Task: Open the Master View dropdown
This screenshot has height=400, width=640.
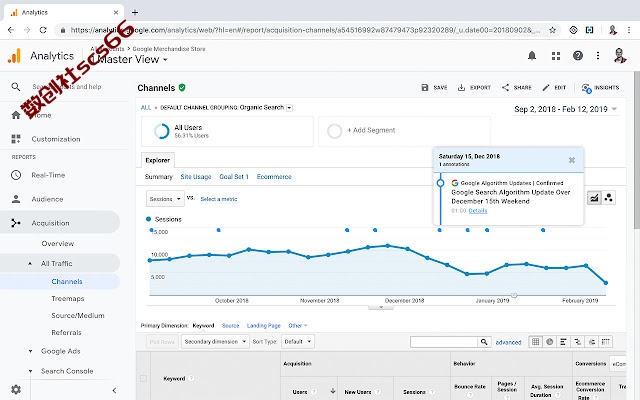Action: pos(131,60)
